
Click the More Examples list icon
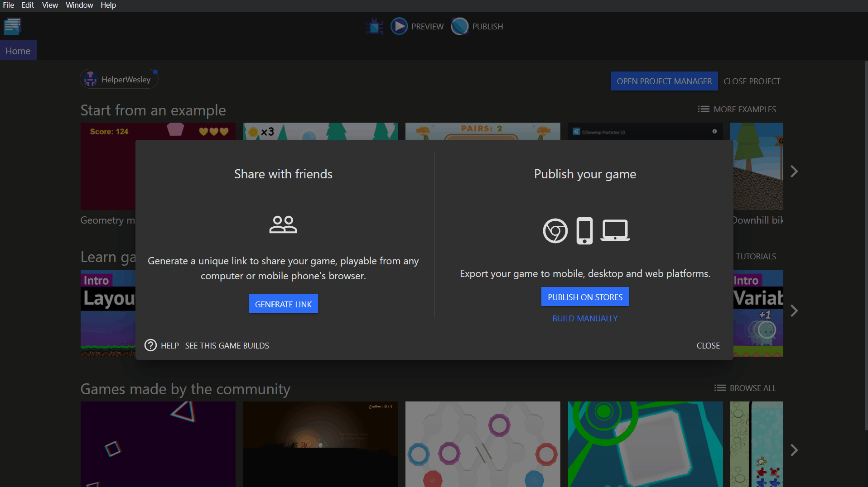(x=704, y=109)
